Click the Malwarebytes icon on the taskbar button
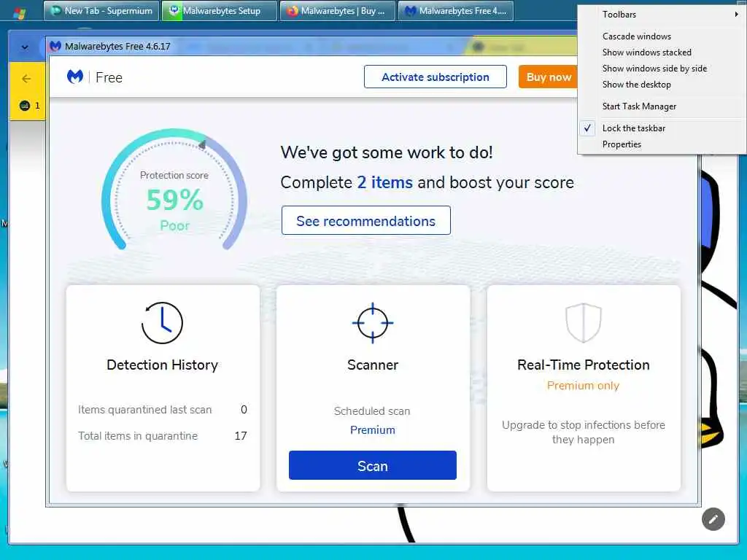This screenshot has width=747, height=560. pos(411,10)
